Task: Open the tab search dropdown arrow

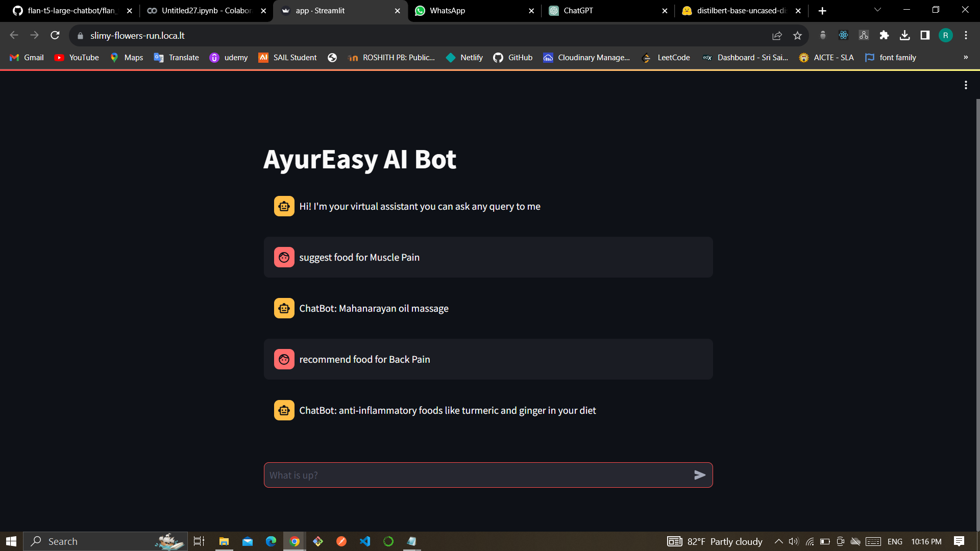Action: tap(877, 10)
